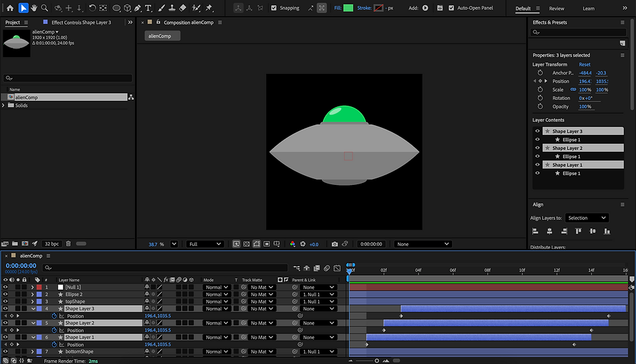Open the channel and color management icon
This screenshot has width=636, height=364.
[293, 244]
